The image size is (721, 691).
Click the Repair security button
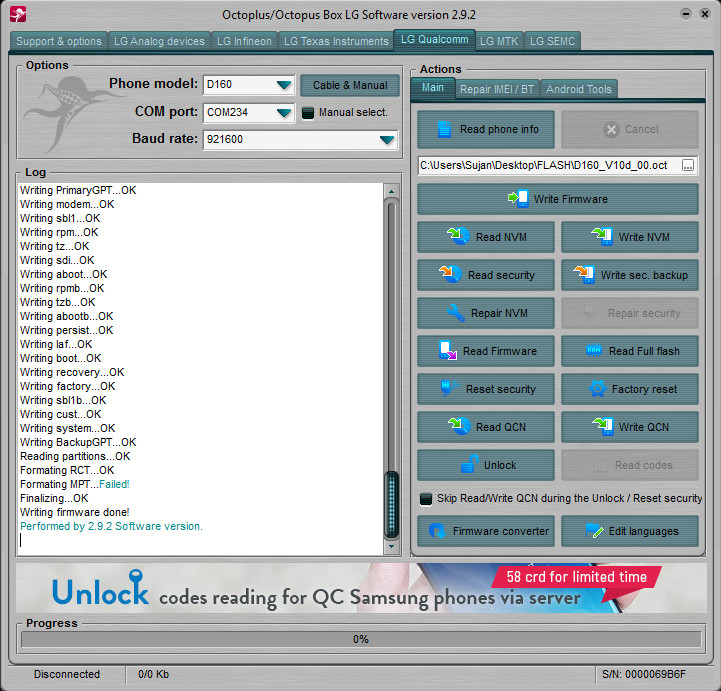coord(629,313)
